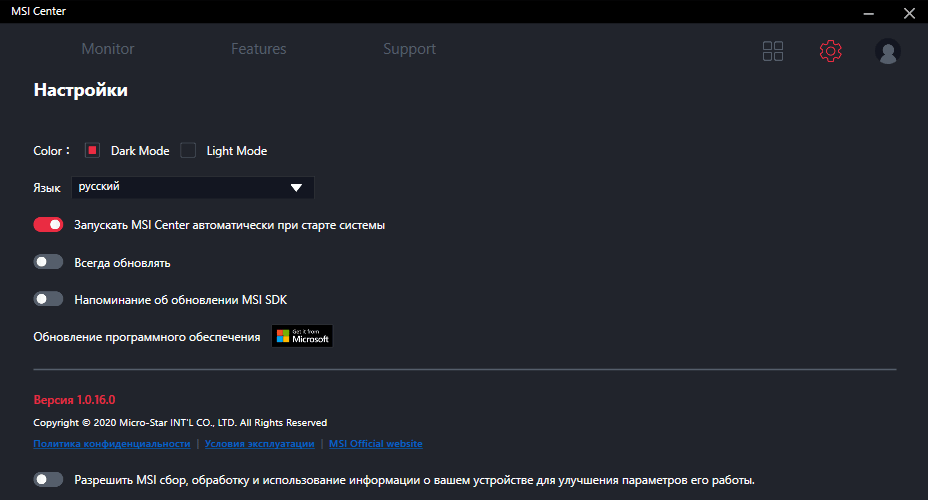This screenshot has height=500, width=928.
Task: Switch to the Monitor tab
Action: click(108, 49)
